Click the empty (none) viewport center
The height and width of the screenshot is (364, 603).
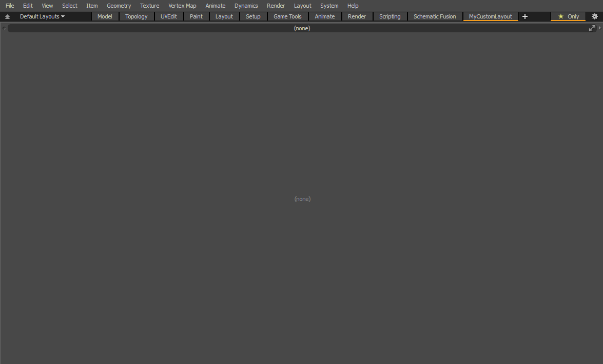(302, 199)
